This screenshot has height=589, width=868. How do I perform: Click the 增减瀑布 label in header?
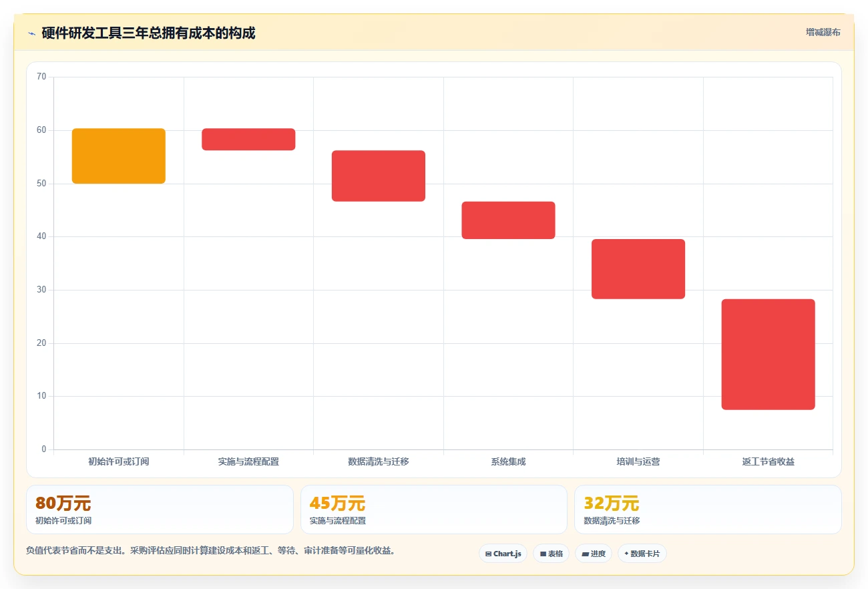pyautogui.click(x=823, y=32)
